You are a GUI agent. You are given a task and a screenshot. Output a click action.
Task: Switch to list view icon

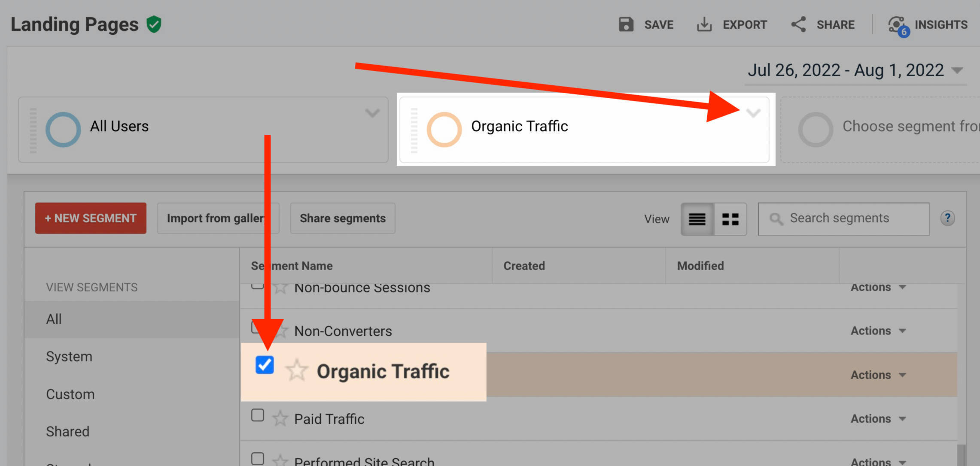pos(697,219)
